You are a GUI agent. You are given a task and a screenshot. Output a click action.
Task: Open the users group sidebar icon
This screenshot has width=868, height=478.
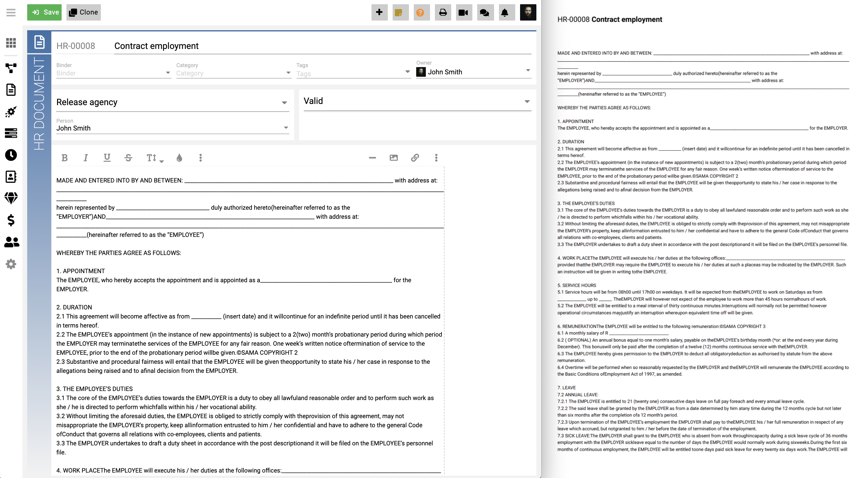11,242
